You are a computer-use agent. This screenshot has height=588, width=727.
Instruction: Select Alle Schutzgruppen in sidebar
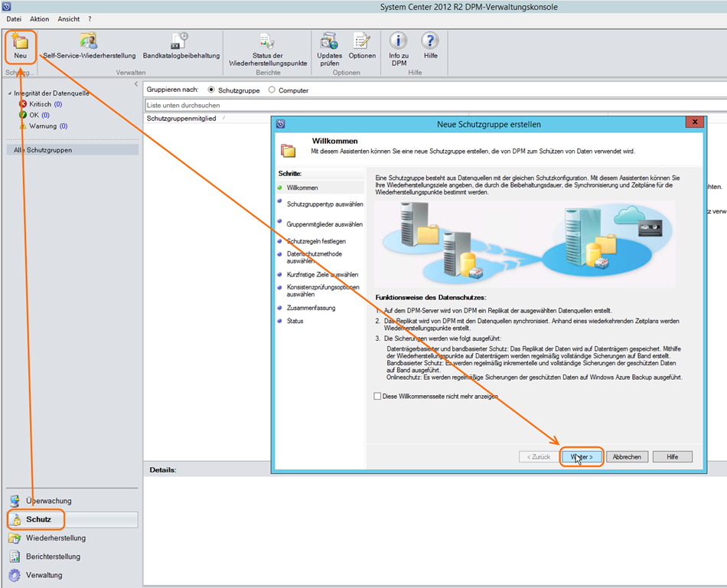pyautogui.click(x=43, y=150)
